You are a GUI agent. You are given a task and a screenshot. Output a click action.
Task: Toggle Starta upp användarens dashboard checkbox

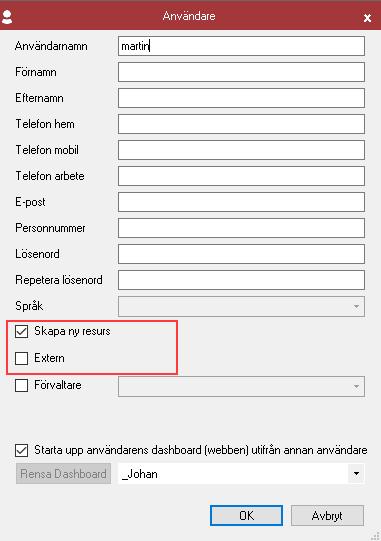point(21,450)
